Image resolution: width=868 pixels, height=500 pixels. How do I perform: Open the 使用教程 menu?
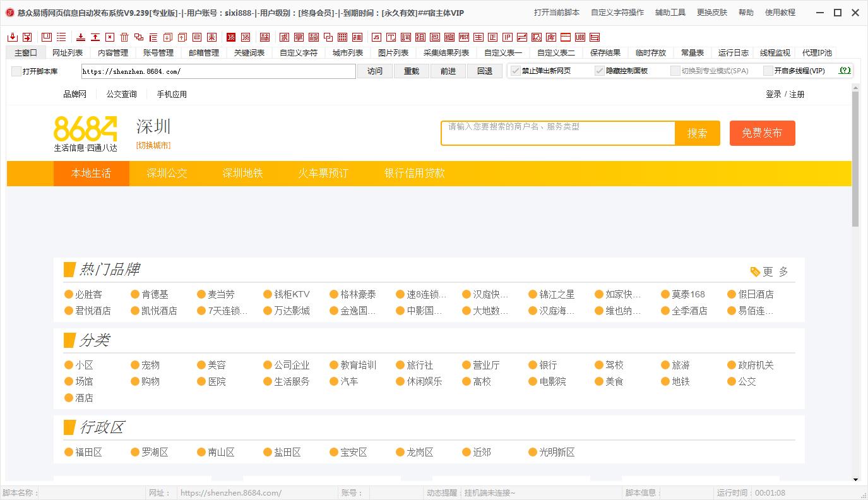coord(780,13)
